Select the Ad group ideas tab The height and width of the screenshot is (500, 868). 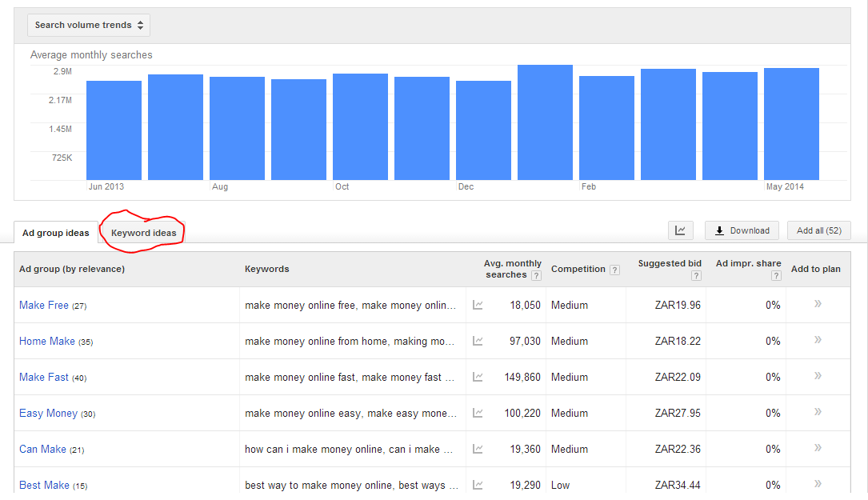coord(55,233)
